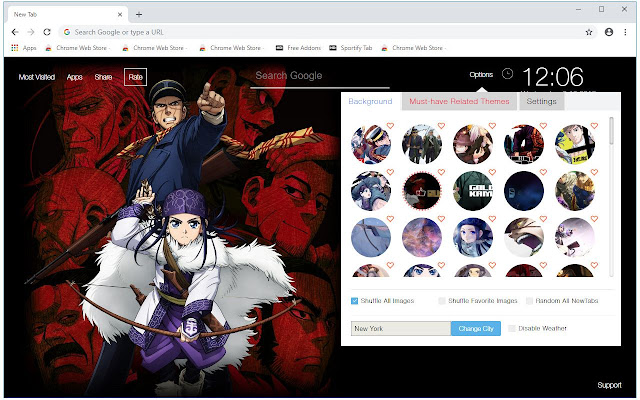640x400 pixels.
Task: Favorite the first thumbnail in the first row
Action: [390, 126]
